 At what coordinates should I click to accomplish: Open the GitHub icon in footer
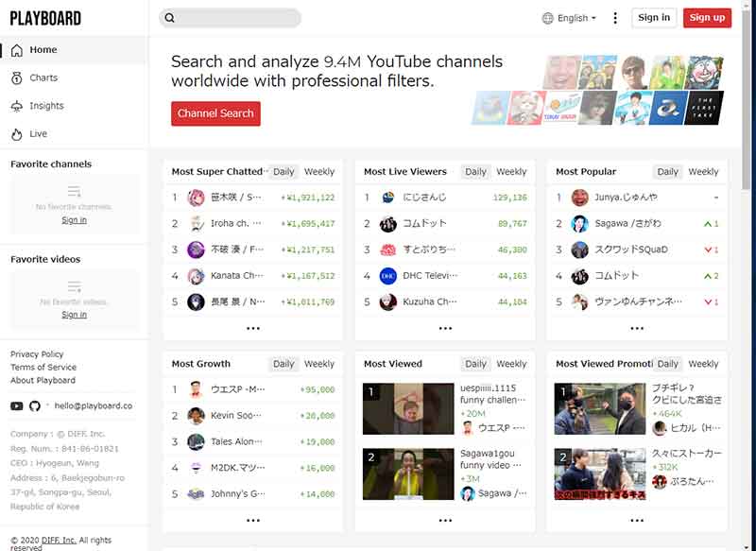click(x=35, y=405)
